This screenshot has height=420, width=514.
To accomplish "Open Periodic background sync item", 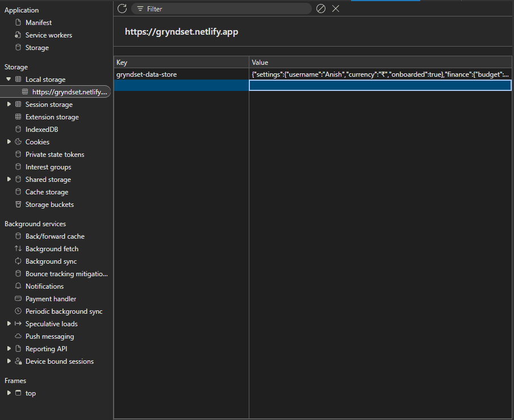I will tap(64, 311).
